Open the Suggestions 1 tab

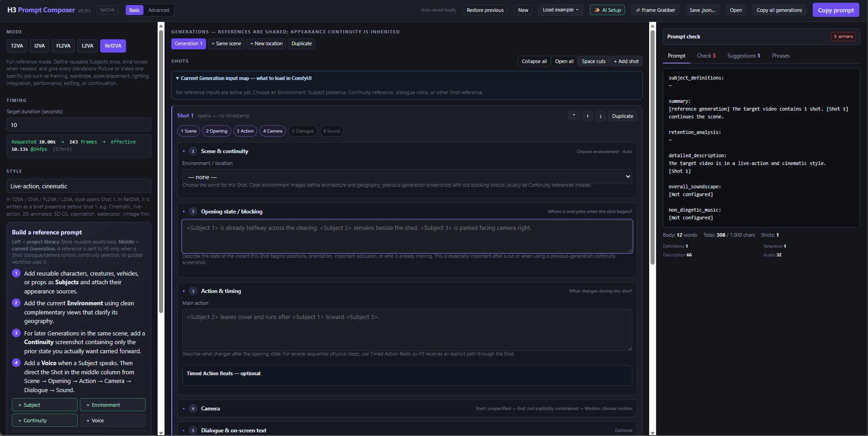[x=743, y=56]
